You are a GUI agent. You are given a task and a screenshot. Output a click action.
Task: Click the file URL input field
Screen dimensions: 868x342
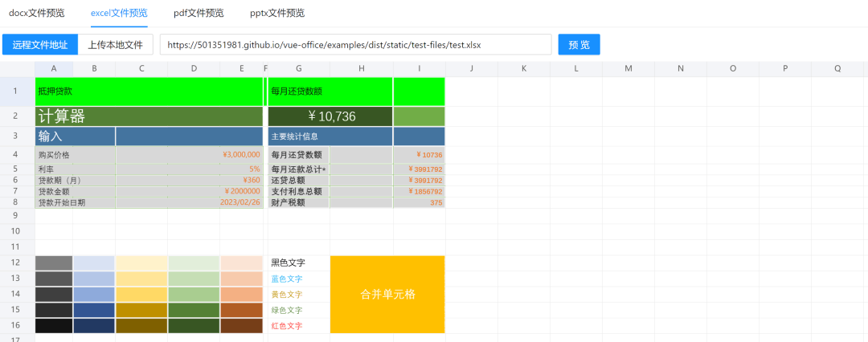tap(356, 45)
